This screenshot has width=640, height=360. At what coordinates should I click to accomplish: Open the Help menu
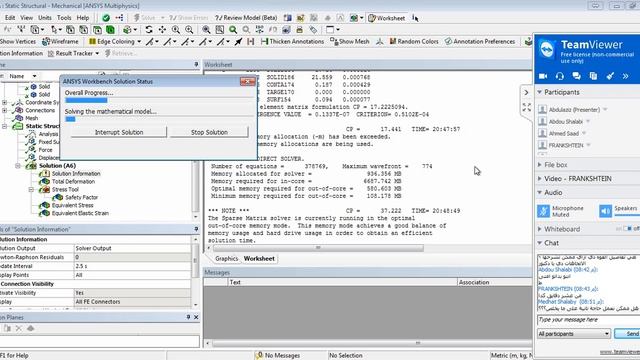(83, 18)
